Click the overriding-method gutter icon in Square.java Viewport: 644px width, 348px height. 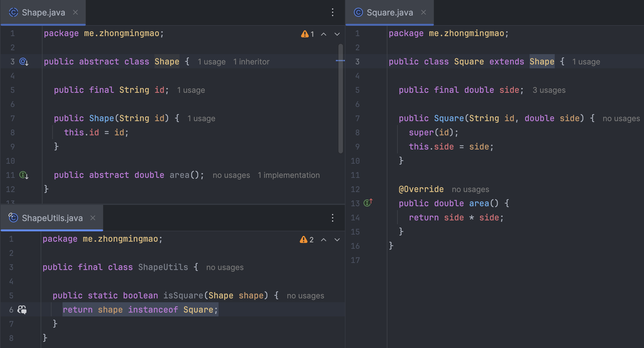(368, 203)
